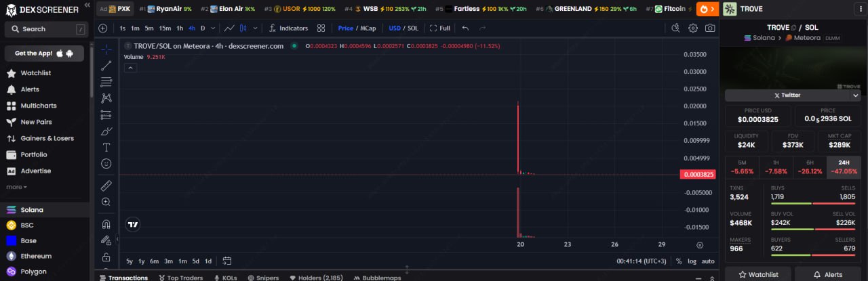
Task: Show chart prices in SOL
Action: [412, 28]
